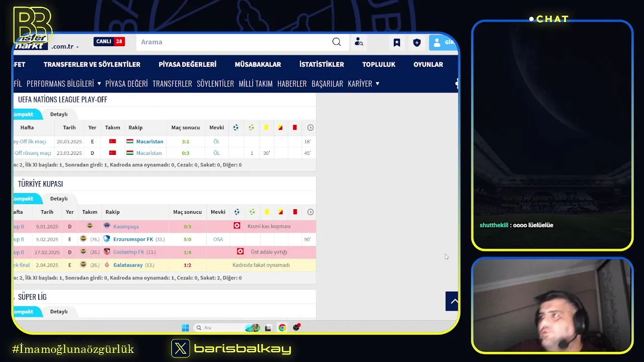The image size is (644, 362).
Task: Select Detaylı tab under Süper Lig
Action: 59,312
